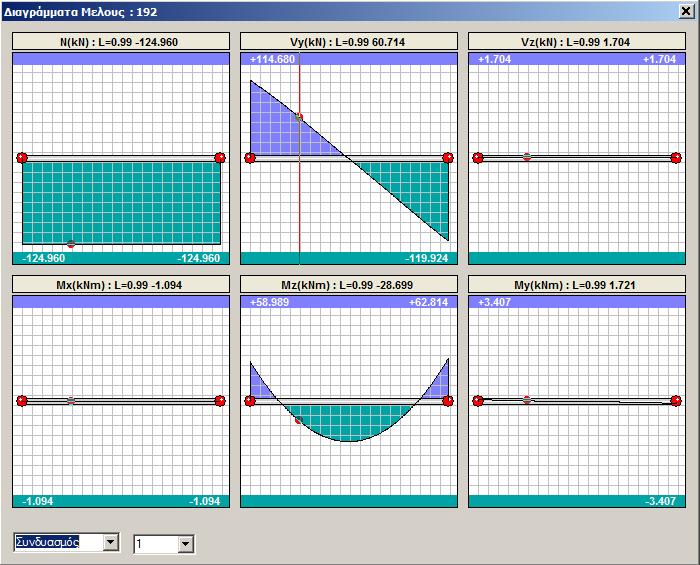Open the combination number dropdown showing 1
This screenshot has height=565, width=700.
coord(185,544)
